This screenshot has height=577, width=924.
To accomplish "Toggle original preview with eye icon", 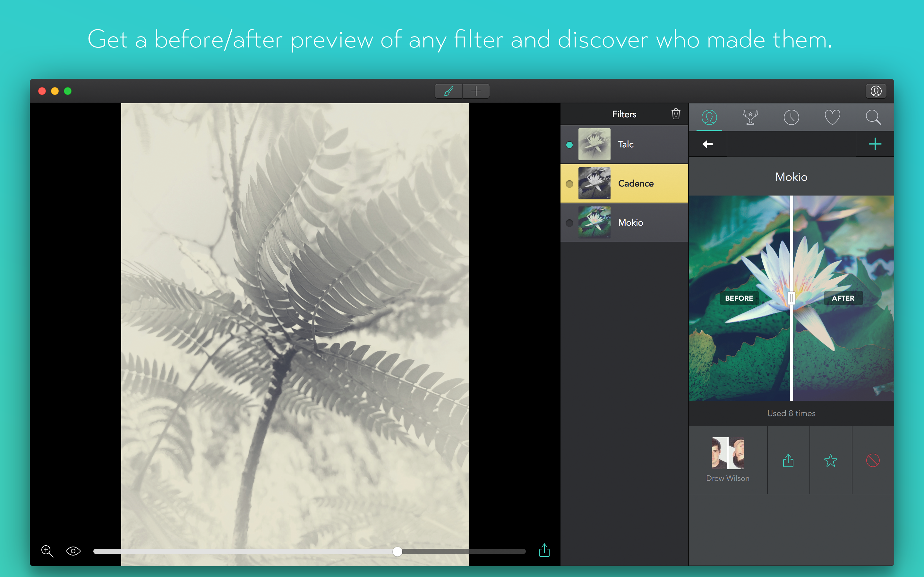I will 73,551.
